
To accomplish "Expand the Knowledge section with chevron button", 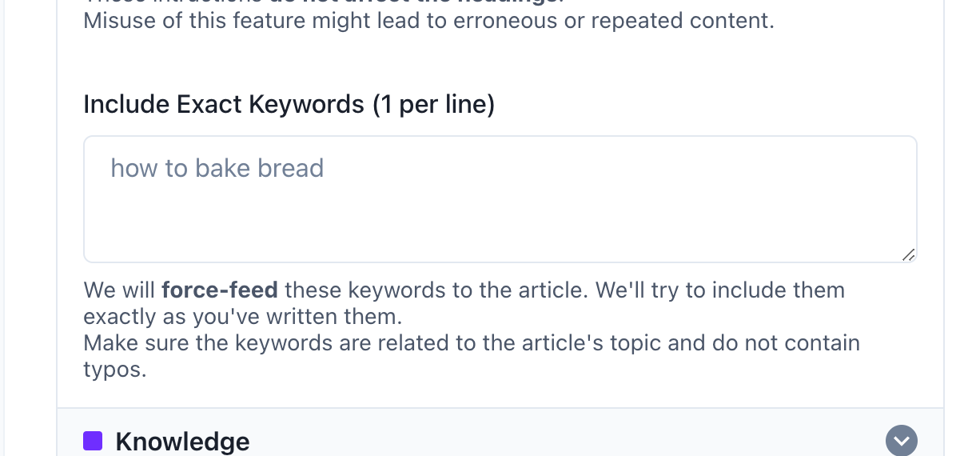I will [902, 441].
